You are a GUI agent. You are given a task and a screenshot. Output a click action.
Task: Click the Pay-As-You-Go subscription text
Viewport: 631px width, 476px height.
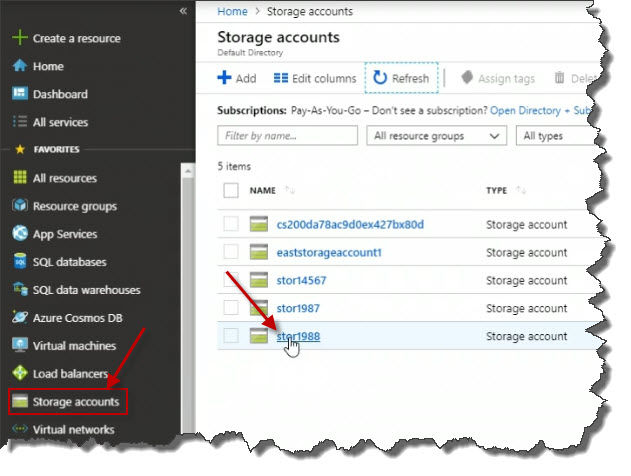click(x=326, y=110)
